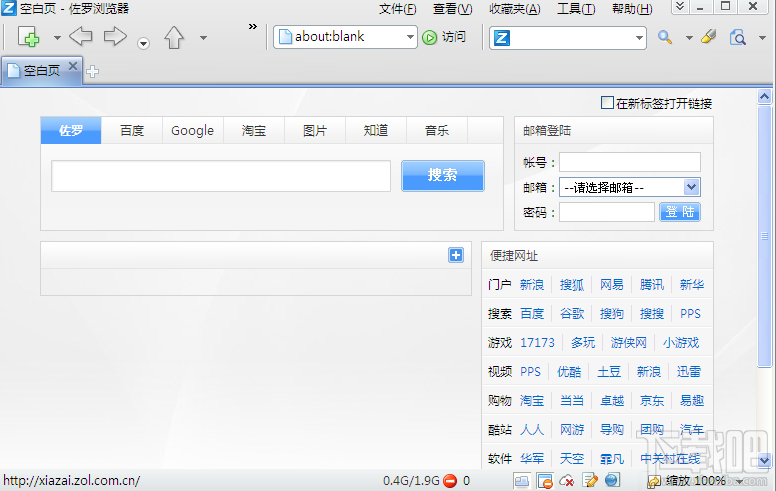Open the forward history round dropdown
The height and width of the screenshot is (491, 776).
click(144, 44)
